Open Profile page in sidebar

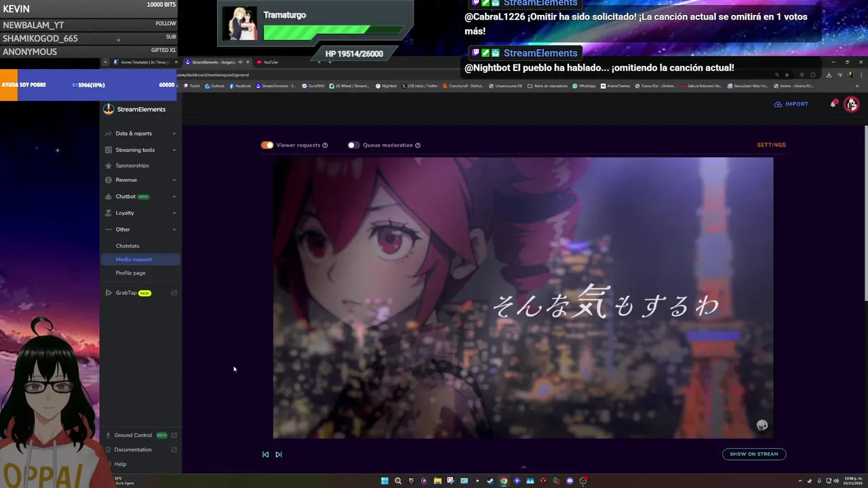[130, 273]
